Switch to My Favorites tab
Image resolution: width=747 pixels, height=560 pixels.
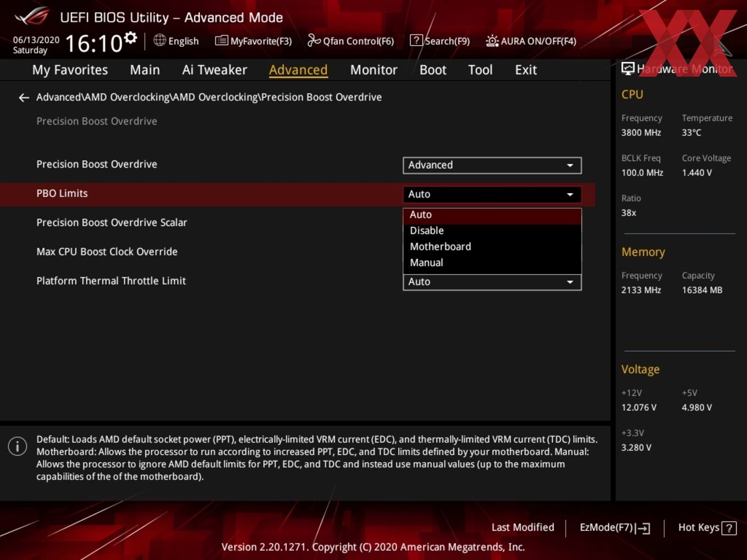pos(70,70)
